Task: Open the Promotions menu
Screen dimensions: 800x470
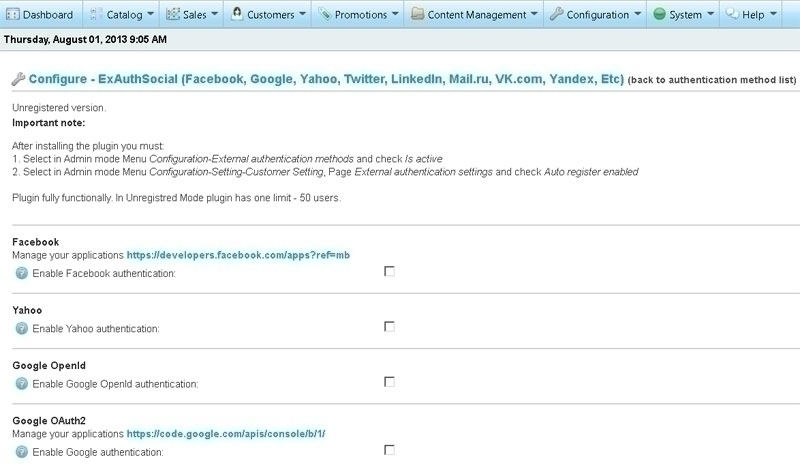Action: pyautogui.click(x=358, y=14)
